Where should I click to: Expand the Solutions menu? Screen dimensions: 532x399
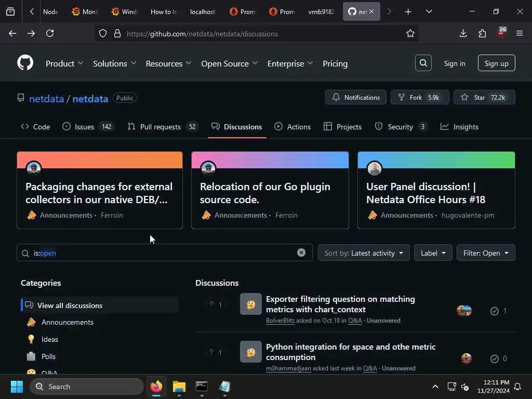click(x=114, y=63)
